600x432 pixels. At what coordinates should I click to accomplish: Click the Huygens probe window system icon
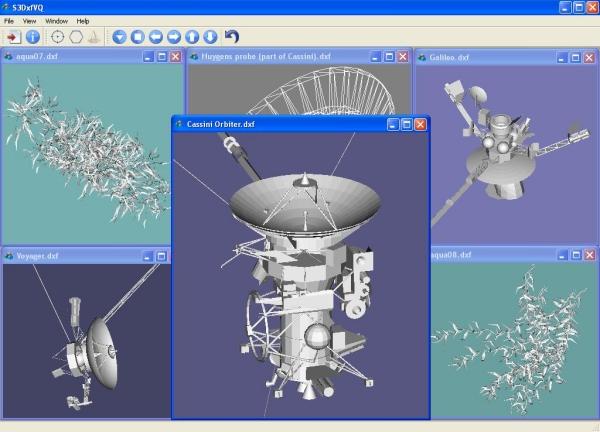(194, 57)
